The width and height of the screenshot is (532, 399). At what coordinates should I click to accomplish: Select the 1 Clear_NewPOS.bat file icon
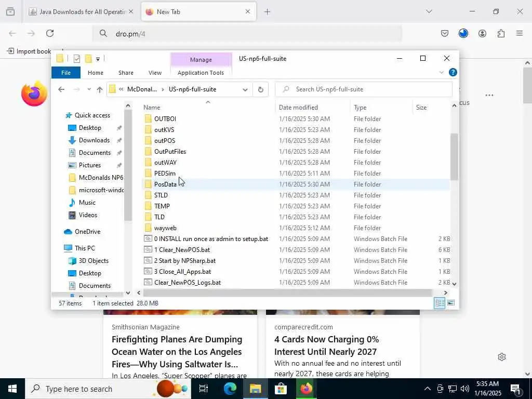click(148, 250)
